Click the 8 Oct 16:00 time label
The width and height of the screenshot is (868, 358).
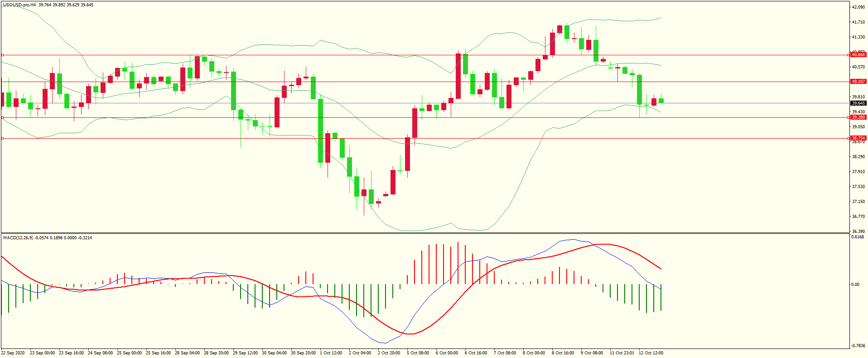click(x=563, y=353)
